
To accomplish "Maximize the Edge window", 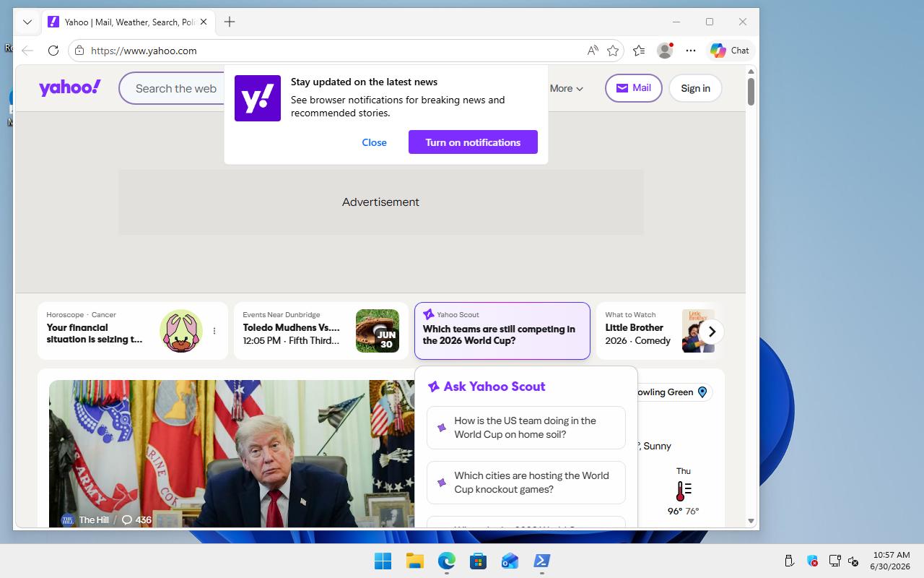I will 710,22.
